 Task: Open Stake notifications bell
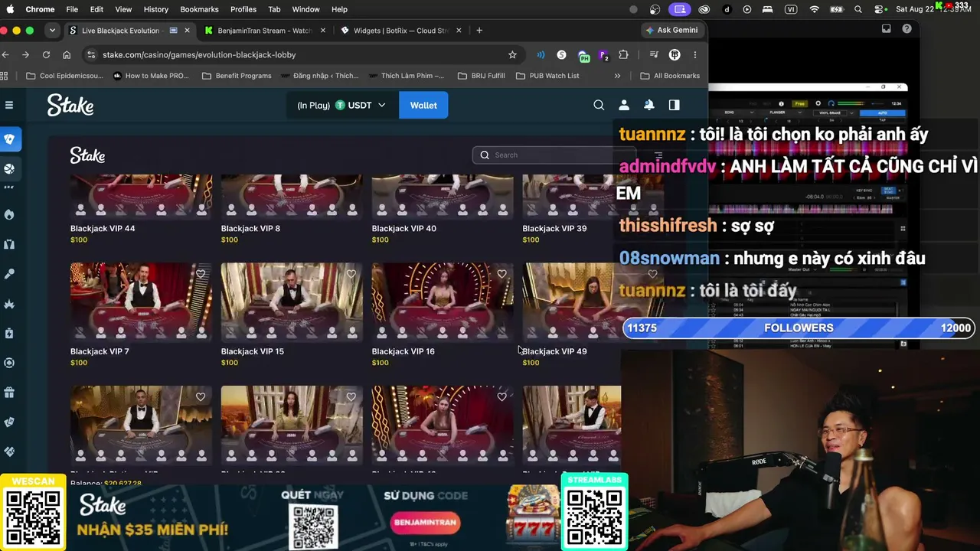[x=649, y=105]
